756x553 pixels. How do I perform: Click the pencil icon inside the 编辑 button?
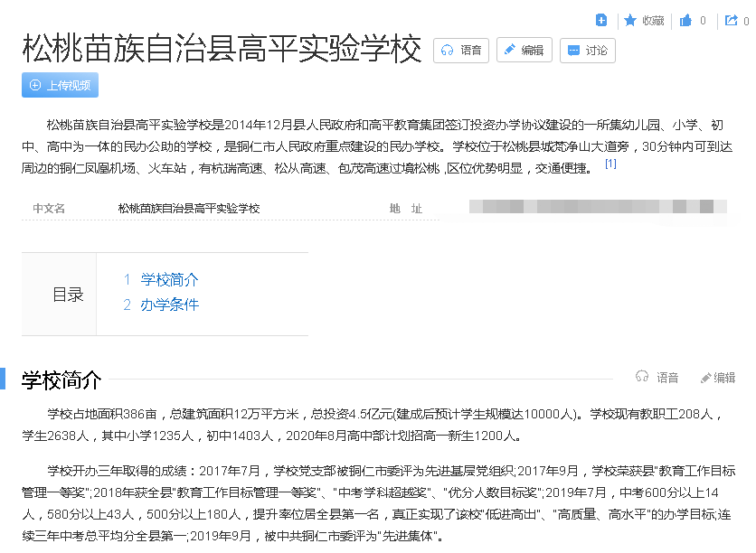[x=508, y=50]
